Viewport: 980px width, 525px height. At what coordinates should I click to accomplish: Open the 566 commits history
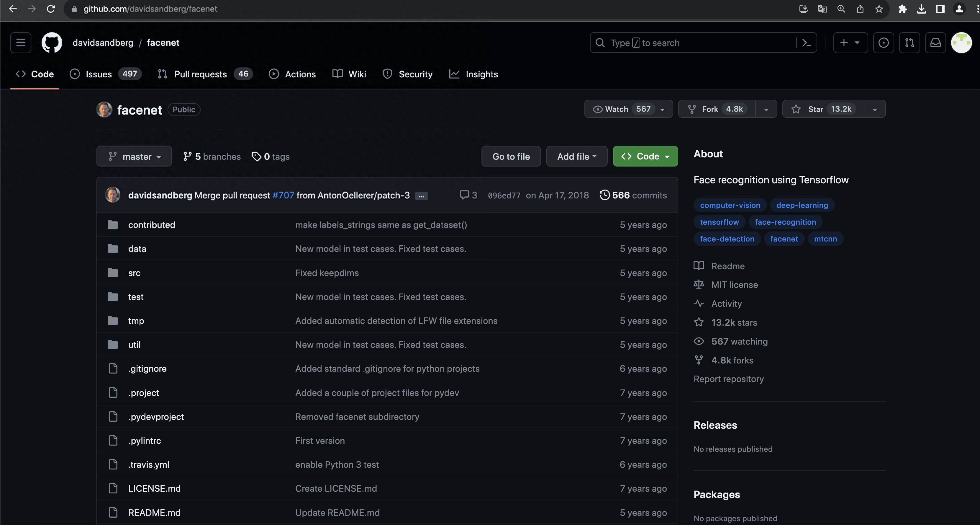(633, 195)
